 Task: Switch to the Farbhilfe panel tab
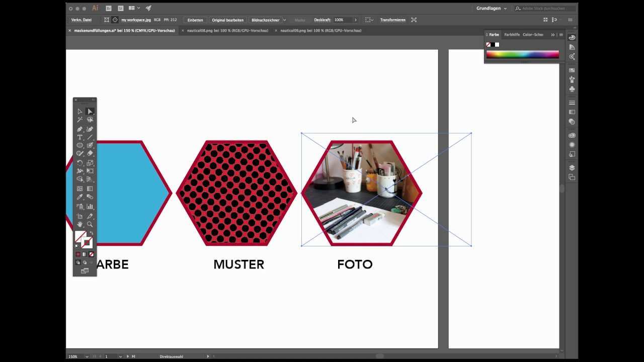512,35
